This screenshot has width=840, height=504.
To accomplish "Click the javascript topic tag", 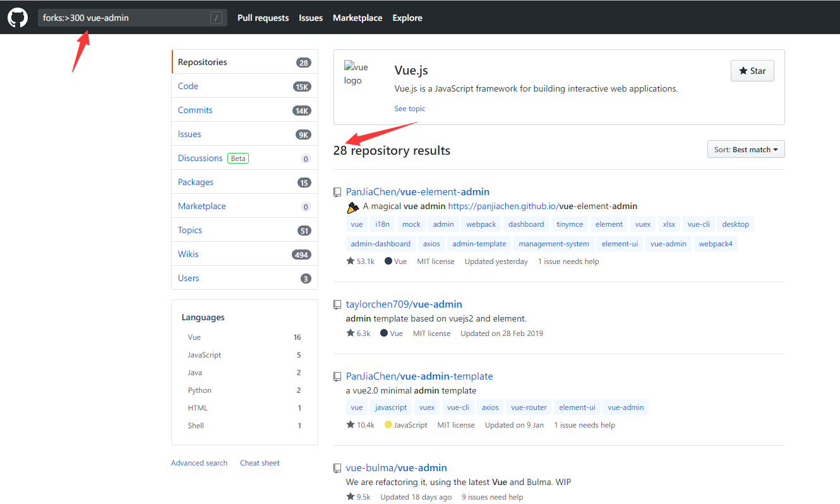I will coord(391,407).
